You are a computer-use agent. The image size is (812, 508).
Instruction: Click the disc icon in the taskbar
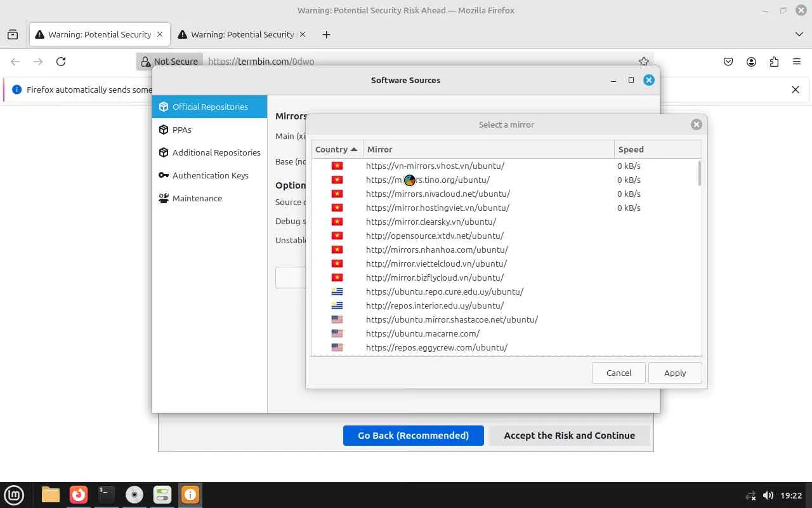point(134,495)
